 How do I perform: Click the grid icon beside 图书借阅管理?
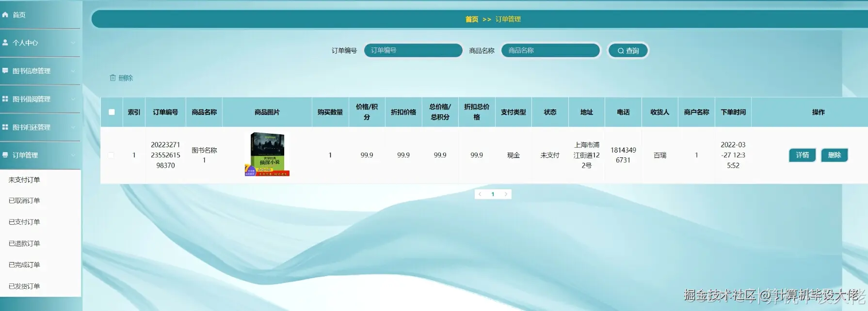tap(5, 99)
